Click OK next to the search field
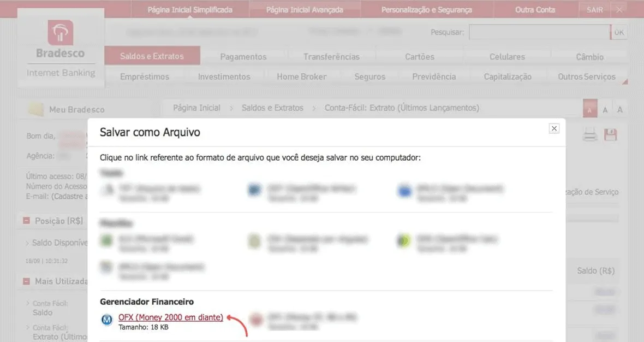 tap(619, 32)
